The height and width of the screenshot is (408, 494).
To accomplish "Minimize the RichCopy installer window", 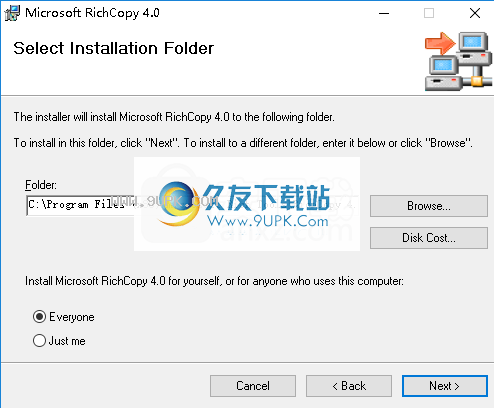I will pyautogui.click(x=384, y=13).
